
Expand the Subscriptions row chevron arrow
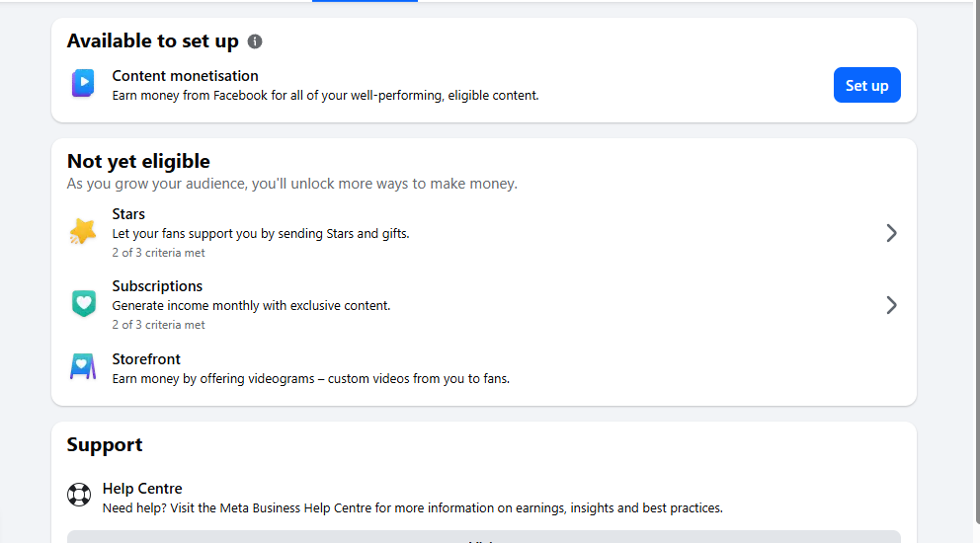pos(891,305)
